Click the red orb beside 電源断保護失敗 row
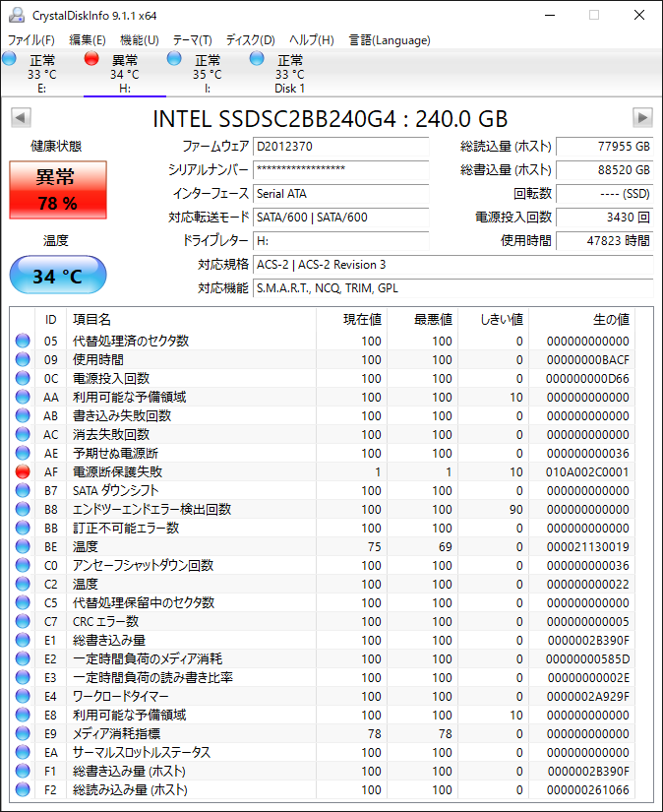The image size is (663, 812). (23, 471)
